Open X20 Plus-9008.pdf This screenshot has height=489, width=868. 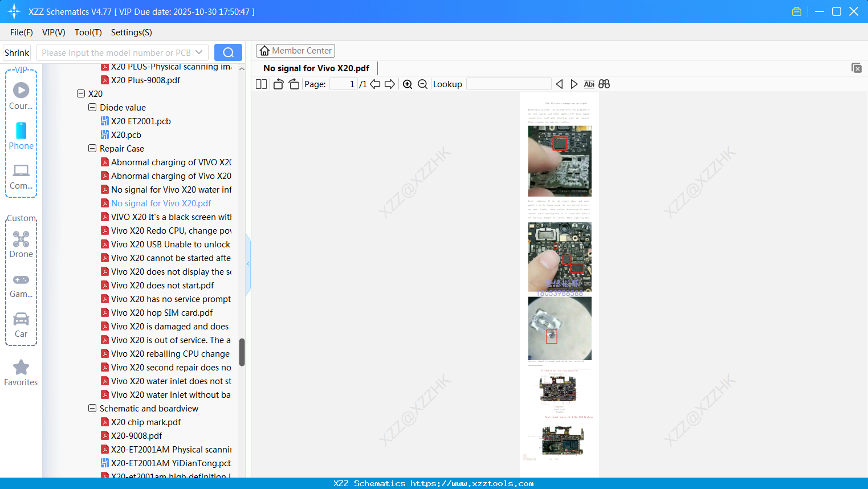[x=145, y=80]
